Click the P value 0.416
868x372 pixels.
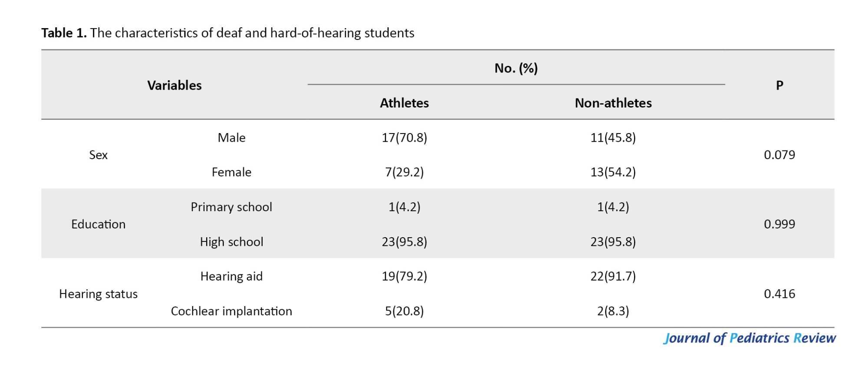[779, 294]
